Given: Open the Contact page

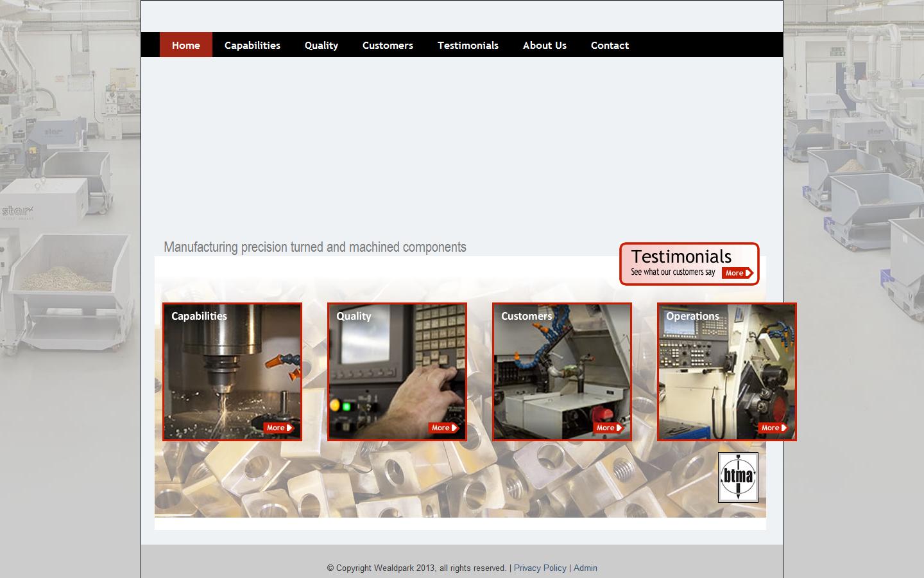Looking at the screenshot, I should (610, 45).
